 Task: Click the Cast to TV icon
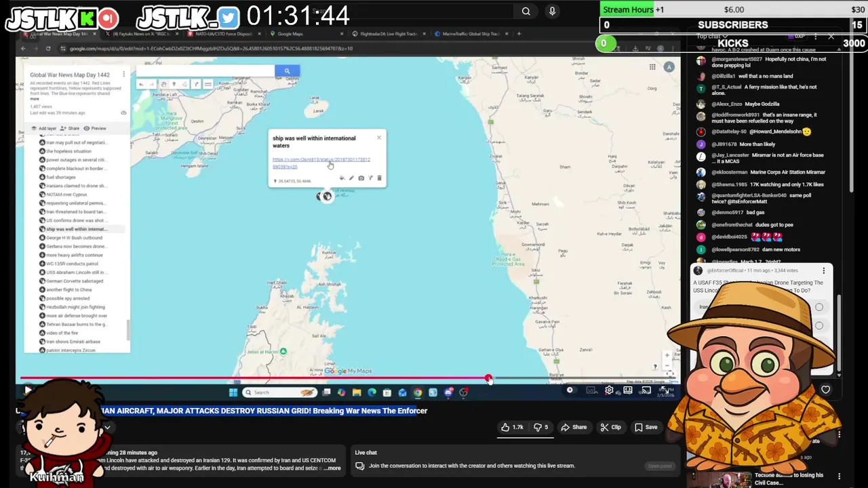pos(646,390)
